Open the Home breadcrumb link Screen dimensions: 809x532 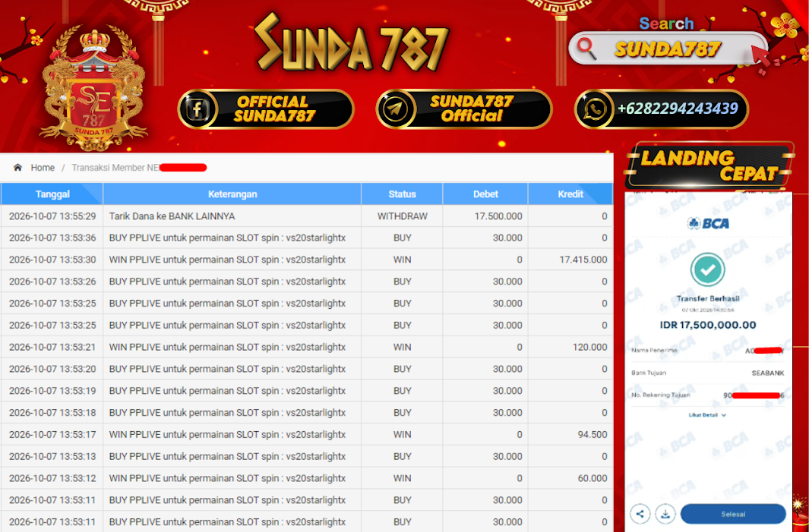[43, 168]
